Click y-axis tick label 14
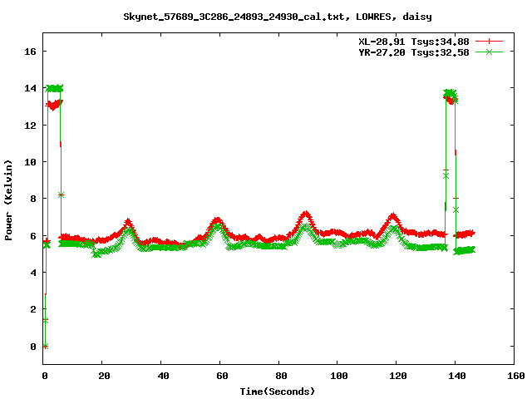This screenshot has height=399, width=532. pyautogui.click(x=30, y=89)
